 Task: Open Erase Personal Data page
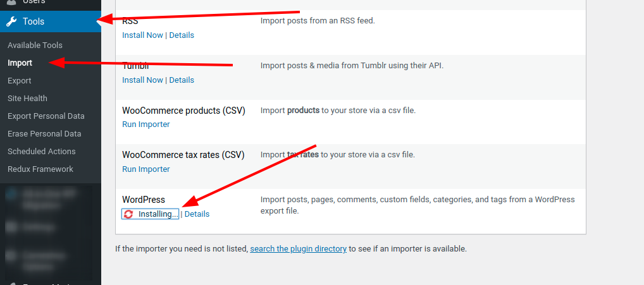(44, 133)
